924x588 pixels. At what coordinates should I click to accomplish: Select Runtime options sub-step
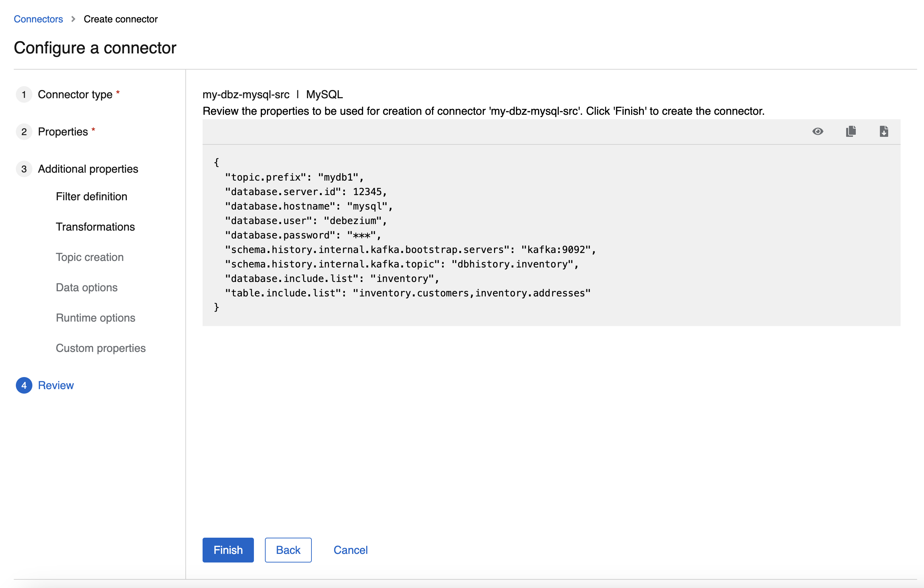point(95,318)
